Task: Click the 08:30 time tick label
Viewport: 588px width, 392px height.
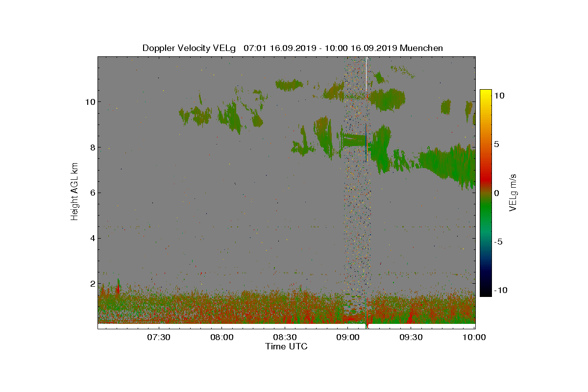Action: point(285,338)
